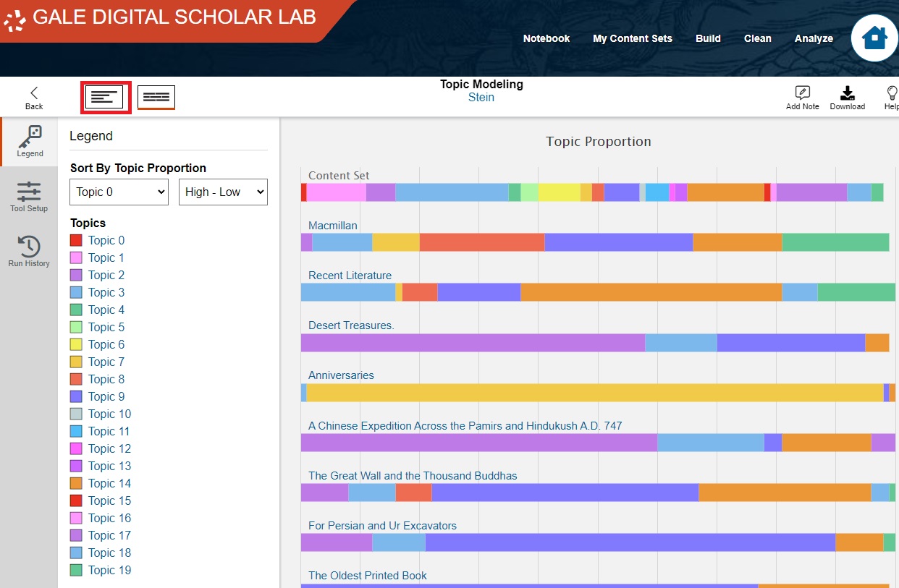899x588 pixels.
Task: Open the Analyze menu item
Action: click(814, 38)
